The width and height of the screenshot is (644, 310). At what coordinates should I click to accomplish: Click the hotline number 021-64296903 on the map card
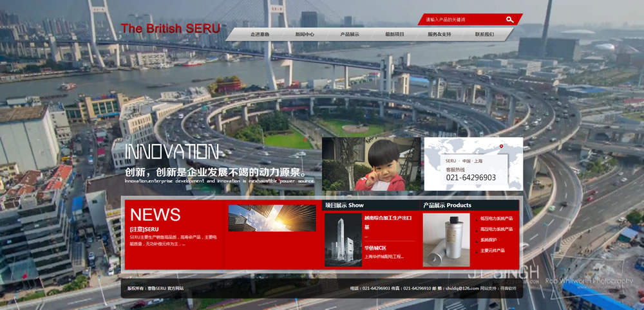[x=471, y=178]
